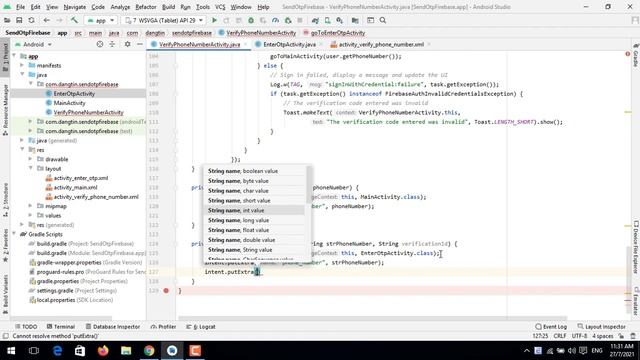Expand the drawable folder
This screenshot has width=640, height=360.
coord(30,159)
